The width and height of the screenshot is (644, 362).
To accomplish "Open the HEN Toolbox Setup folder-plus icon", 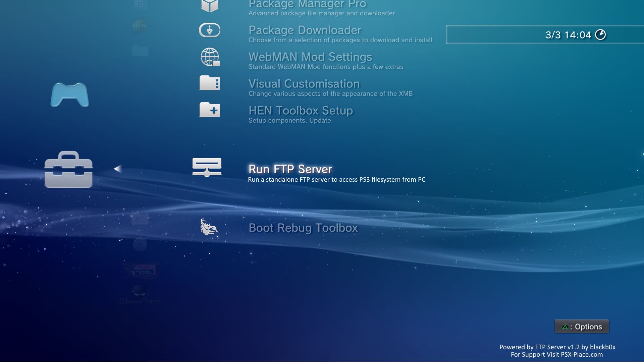I will [x=210, y=110].
